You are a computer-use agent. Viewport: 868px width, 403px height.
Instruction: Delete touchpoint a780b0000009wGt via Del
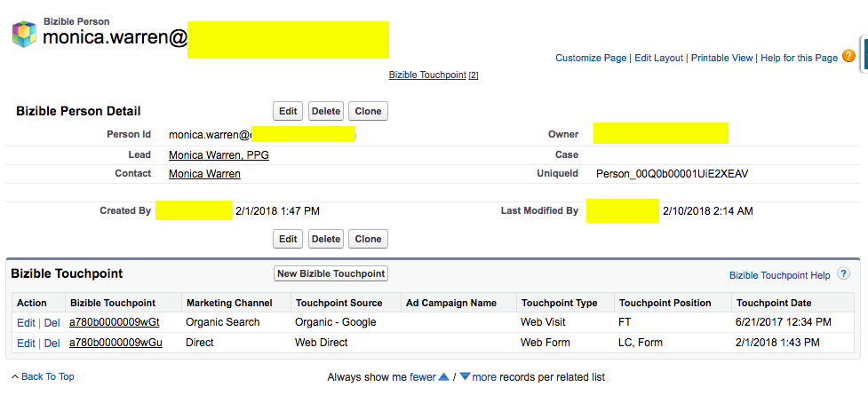coord(52,323)
